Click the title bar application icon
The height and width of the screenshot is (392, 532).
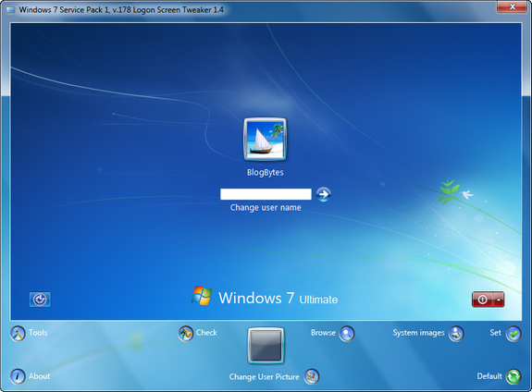click(10, 10)
